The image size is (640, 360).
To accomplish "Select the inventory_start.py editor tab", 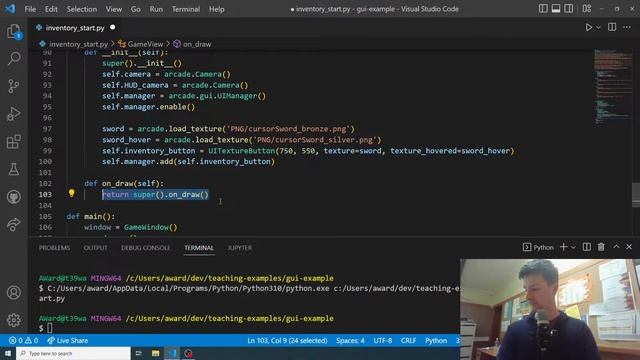I will pyautogui.click(x=75, y=28).
